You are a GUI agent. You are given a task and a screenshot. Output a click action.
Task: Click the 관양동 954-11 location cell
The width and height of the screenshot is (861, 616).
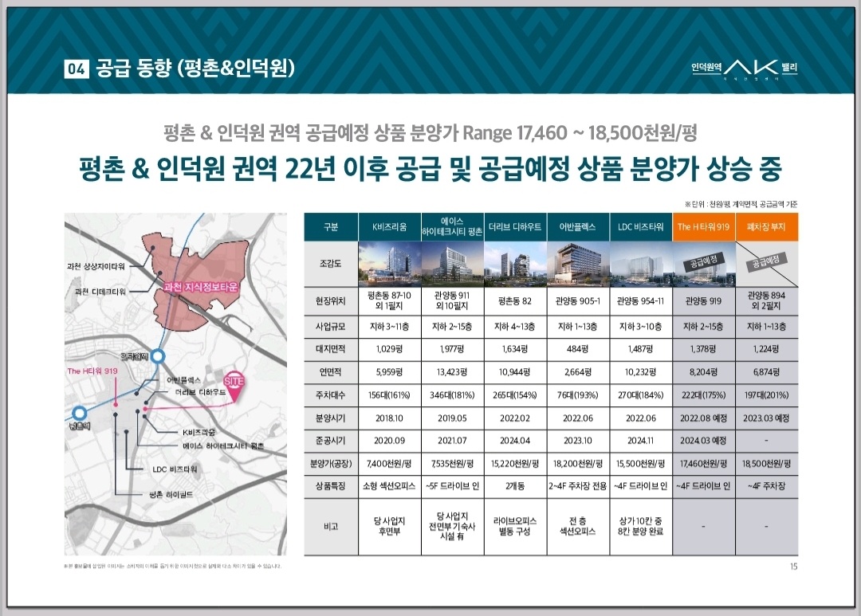641,301
